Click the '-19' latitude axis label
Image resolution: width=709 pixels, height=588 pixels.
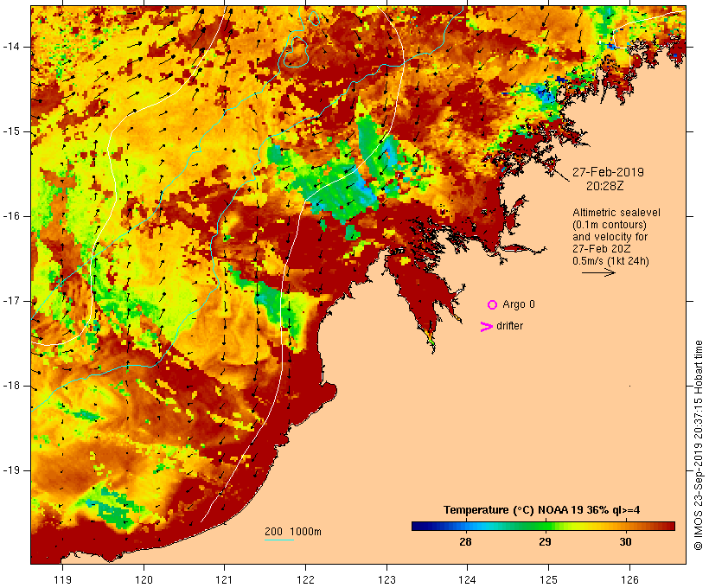[11, 470]
